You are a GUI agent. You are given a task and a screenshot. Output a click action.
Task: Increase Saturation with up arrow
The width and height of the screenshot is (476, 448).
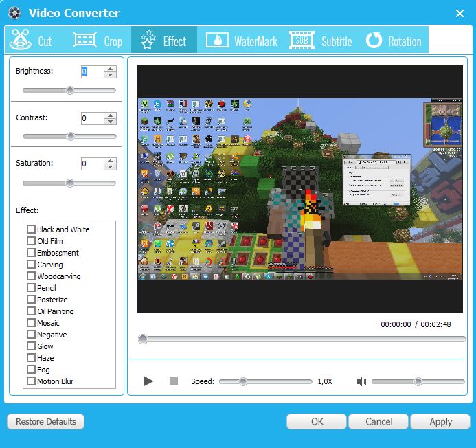click(x=111, y=160)
